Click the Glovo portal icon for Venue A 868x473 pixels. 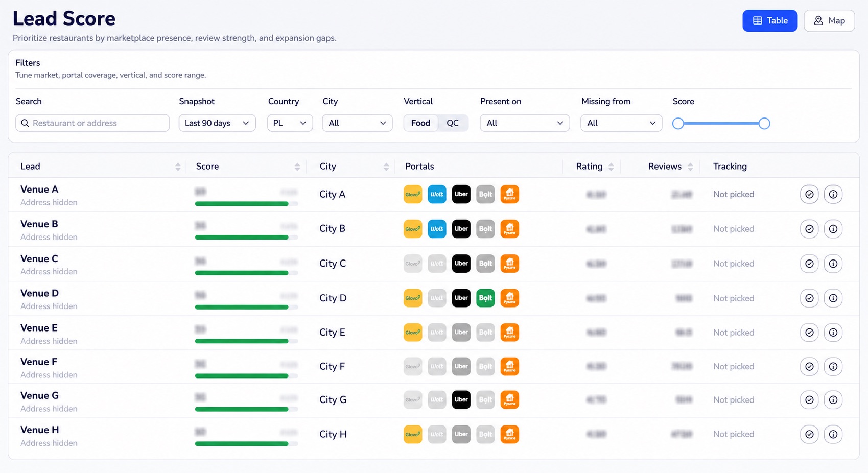413,194
